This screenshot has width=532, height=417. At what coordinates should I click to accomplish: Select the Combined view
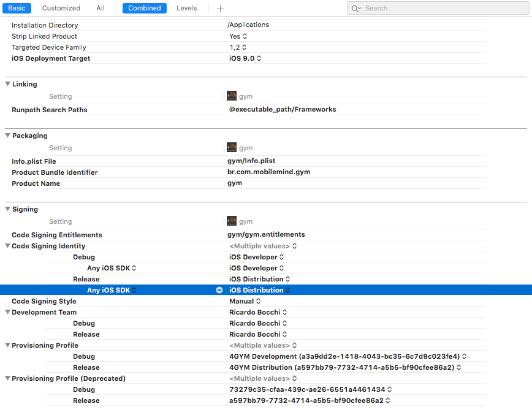point(145,9)
